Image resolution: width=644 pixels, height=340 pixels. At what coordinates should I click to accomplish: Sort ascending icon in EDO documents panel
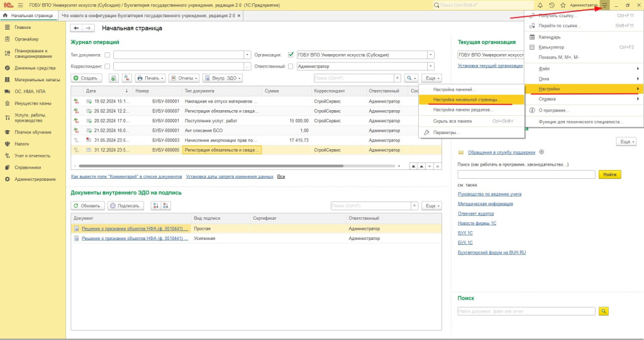point(156,205)
